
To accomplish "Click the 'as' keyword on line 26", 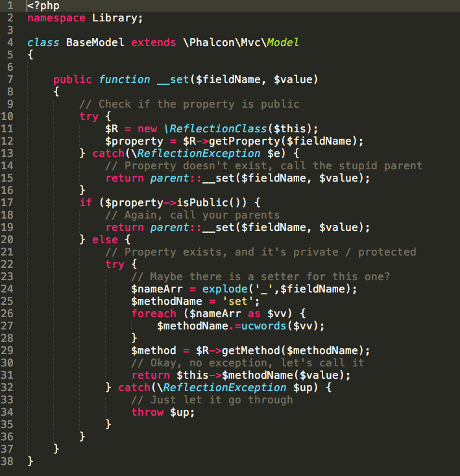I will [x=254, y=314].
